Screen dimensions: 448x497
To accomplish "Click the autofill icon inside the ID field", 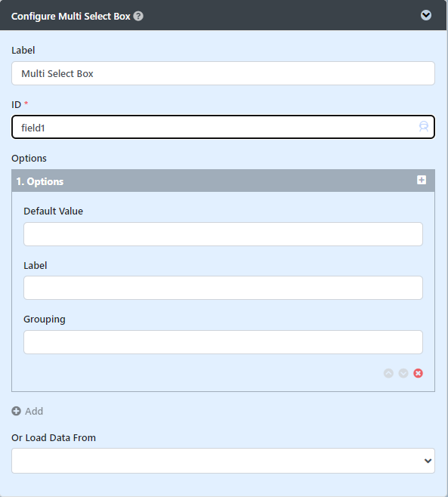I will point(424,126).
